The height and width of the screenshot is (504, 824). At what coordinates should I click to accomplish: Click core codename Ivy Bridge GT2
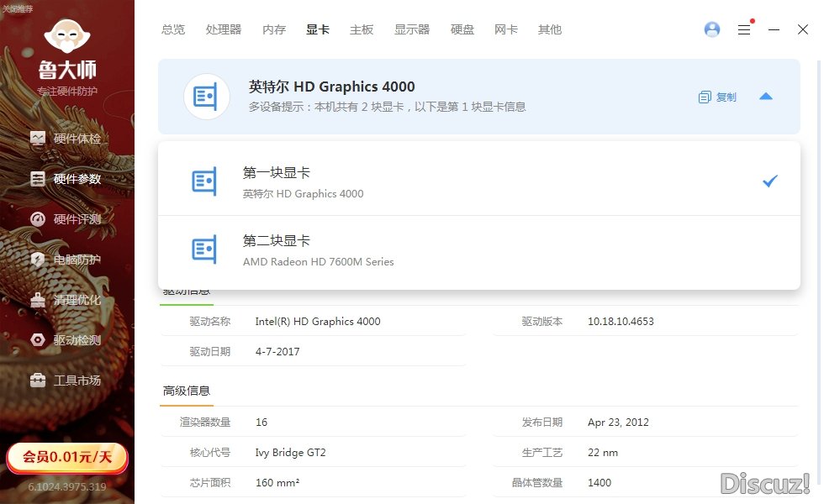pos(291,453)
